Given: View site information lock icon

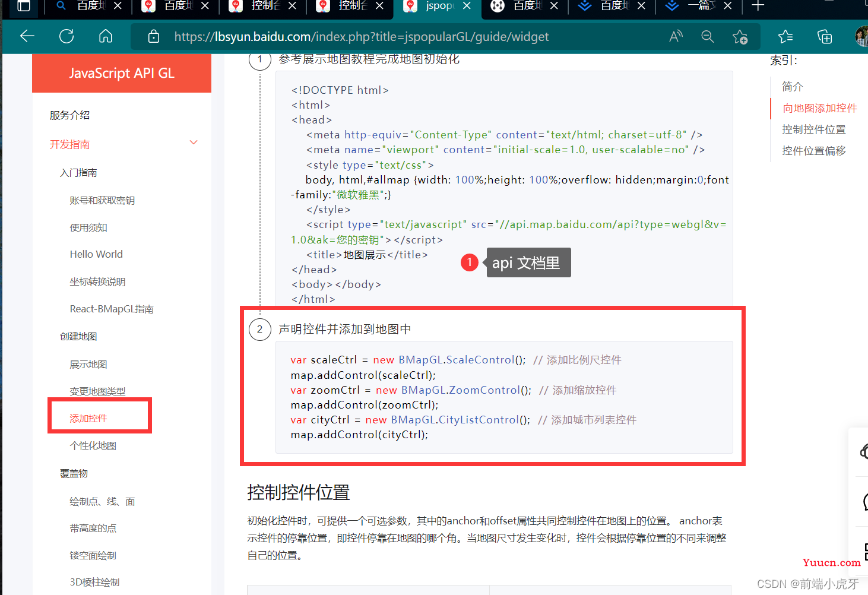Looking at the screenshot, I should click(154, 37).
